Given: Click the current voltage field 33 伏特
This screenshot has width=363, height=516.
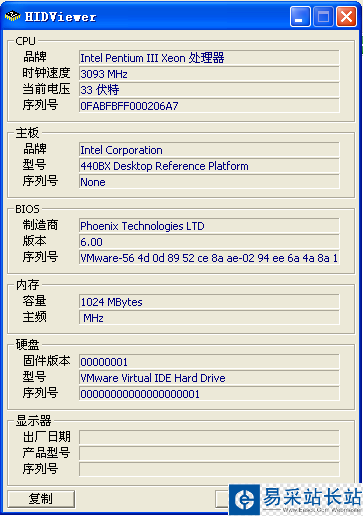Looking at the screenshot, I should tap(209, 90).
